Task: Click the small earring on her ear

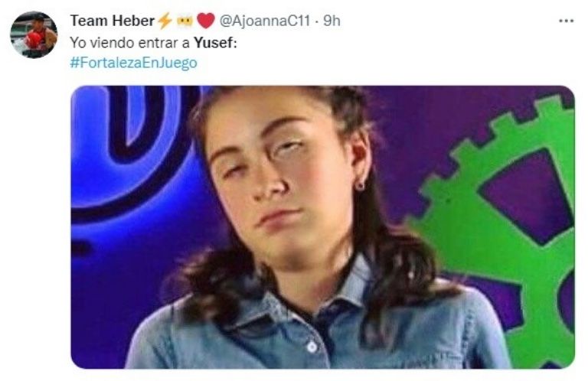Action: [x=360, y=184]
